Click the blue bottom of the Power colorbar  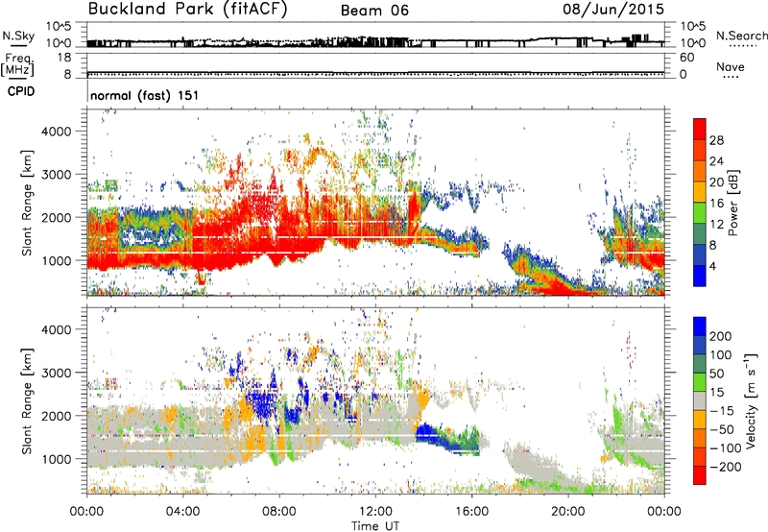pos(700,276)
